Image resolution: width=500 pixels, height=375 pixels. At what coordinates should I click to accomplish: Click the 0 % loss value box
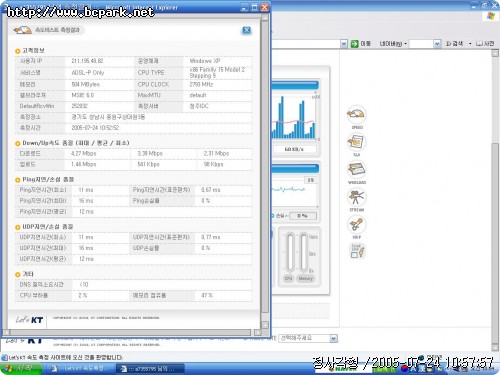[302, 216]
